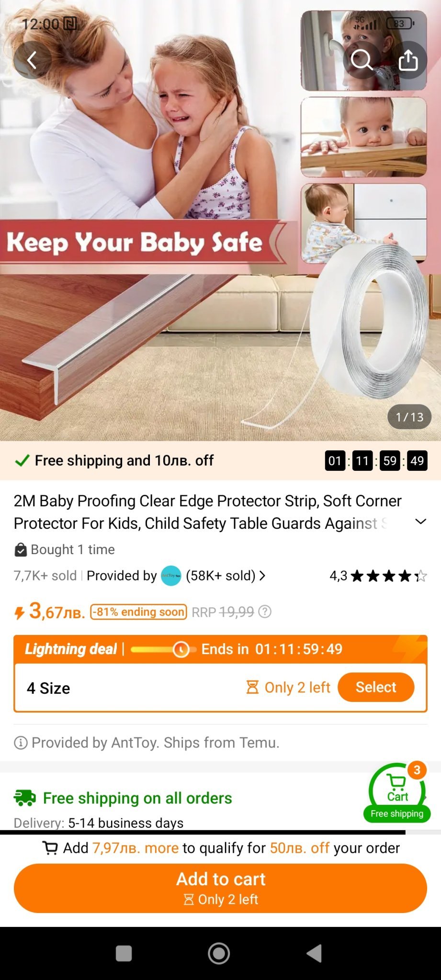This screenshot has height=980, width=441.
Task: Tap the RRP help question-mark icon
Action: coord(265,612)
